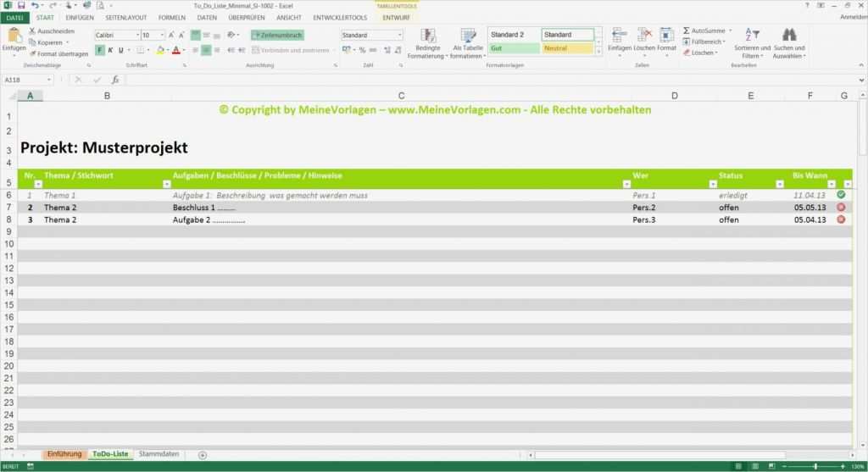868x472 pixels.
Task: Toggle top vertical alignment button
Action: tap(196, 35)
